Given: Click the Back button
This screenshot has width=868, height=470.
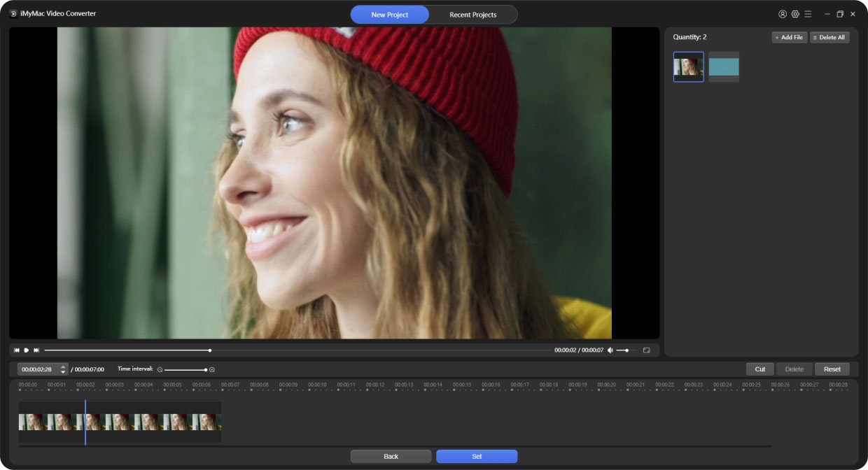Looking at the screenshot, I should (x=391, y=456).
